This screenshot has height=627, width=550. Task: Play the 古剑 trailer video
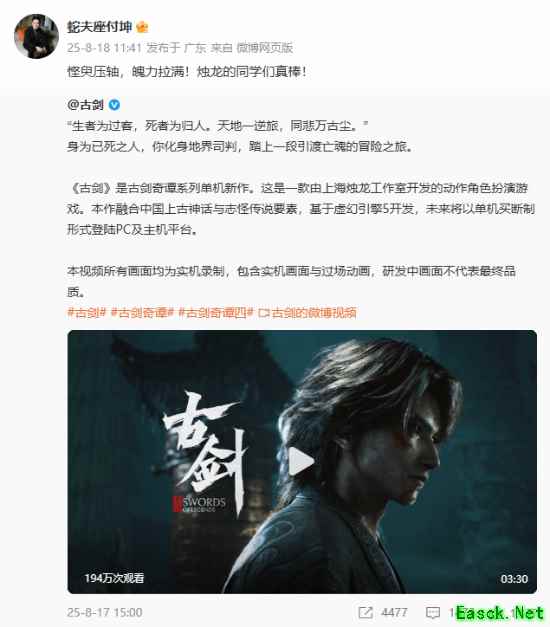[x=302, y=461]
